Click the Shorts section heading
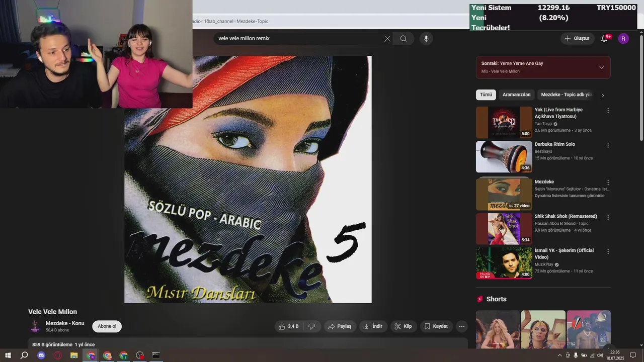This screenshot has height=362, width=644. point(496,299)
